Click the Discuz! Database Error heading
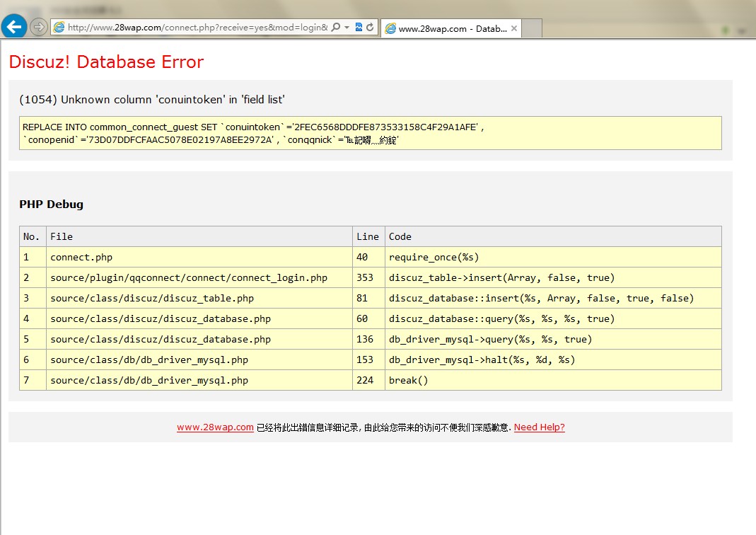The width and height of the screenshot is (756, 535). (x=106, y=62)
